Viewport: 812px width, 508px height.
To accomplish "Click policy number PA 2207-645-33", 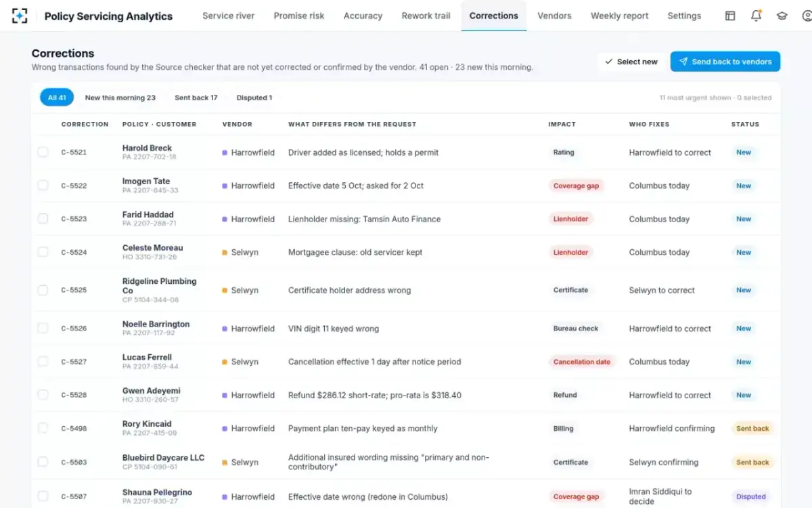I will click(150, 190).
